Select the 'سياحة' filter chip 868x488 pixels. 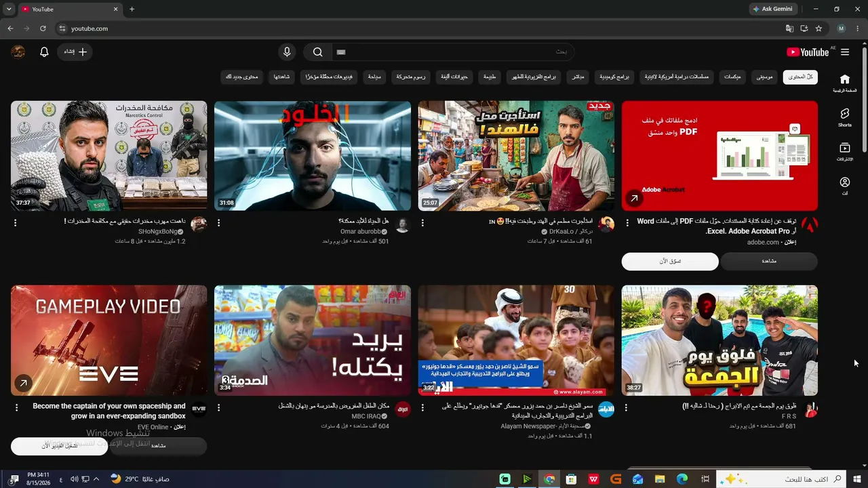click(x=374, y=77)
